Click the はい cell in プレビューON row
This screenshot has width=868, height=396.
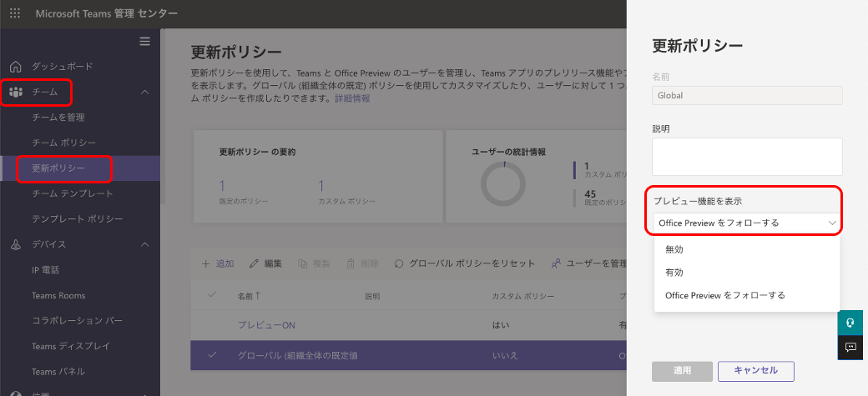coord(500,325)
